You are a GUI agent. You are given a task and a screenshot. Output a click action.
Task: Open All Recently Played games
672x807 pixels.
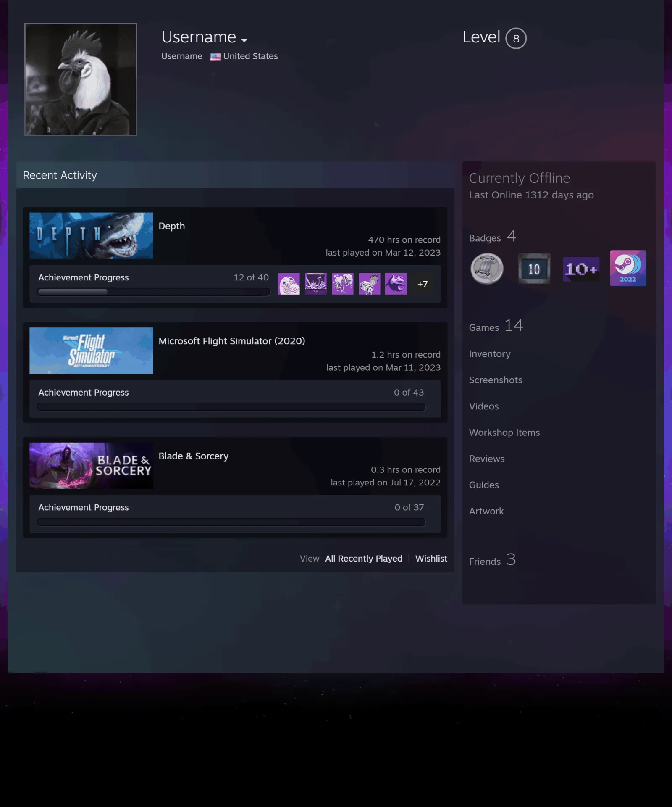tap(364, 559)
